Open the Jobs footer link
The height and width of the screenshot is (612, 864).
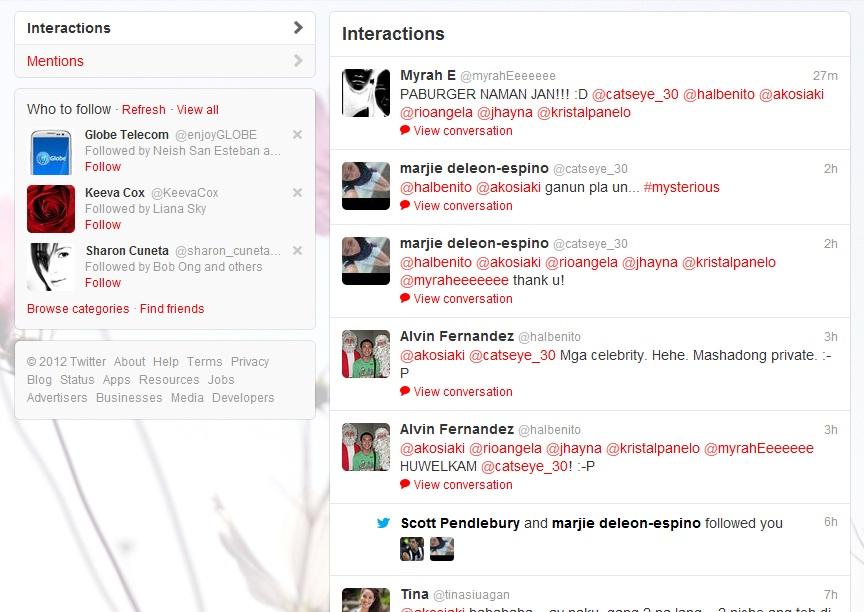221,380
